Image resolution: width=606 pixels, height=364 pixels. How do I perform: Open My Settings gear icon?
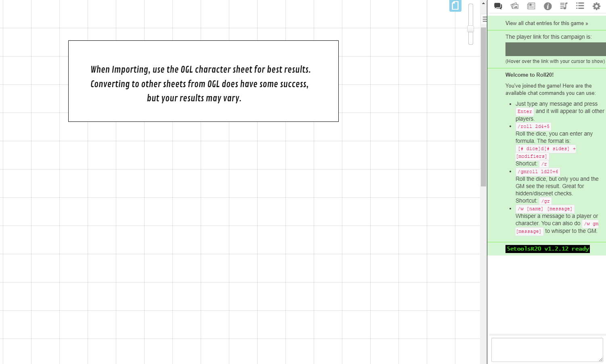tap(596, 6)
